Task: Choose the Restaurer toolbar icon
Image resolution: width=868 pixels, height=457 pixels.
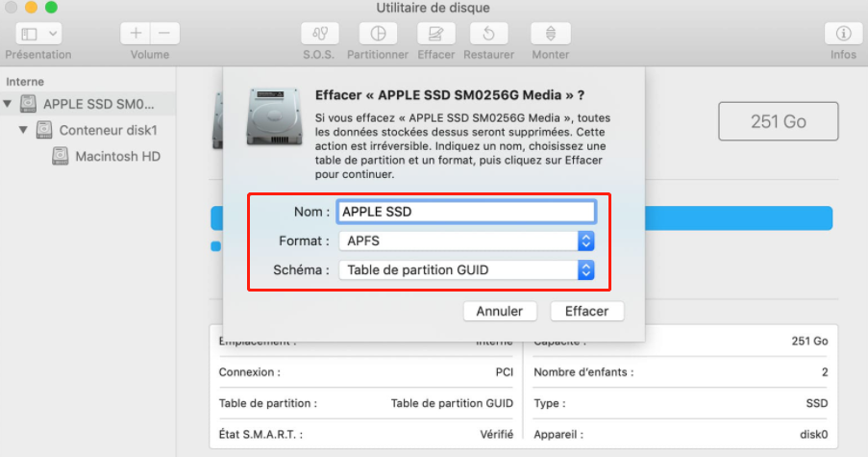Action: click(x=489, y=34)
